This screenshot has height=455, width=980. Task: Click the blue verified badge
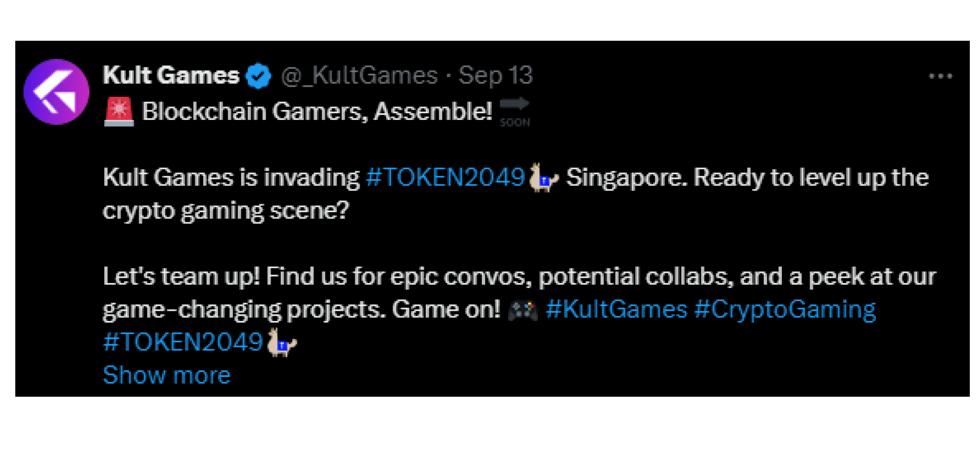[x=259, y=76]
